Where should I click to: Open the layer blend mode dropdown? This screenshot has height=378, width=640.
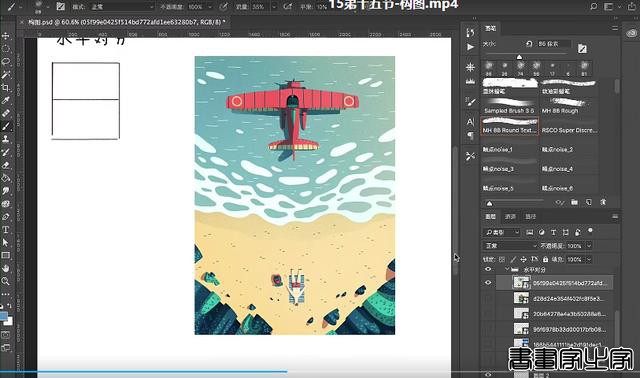coord(510,246)
